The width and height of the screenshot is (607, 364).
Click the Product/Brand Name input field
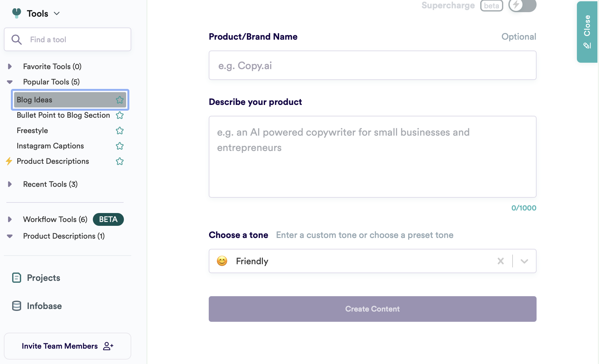(x=372, y=65)
